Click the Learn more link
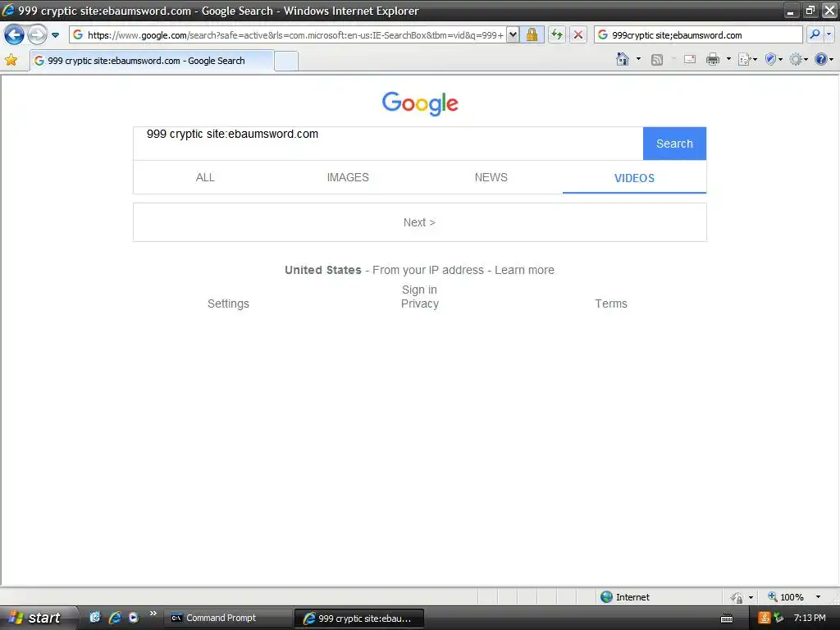Screen dimensions: 840x630 pyautogui.click(x=524, y=270)
